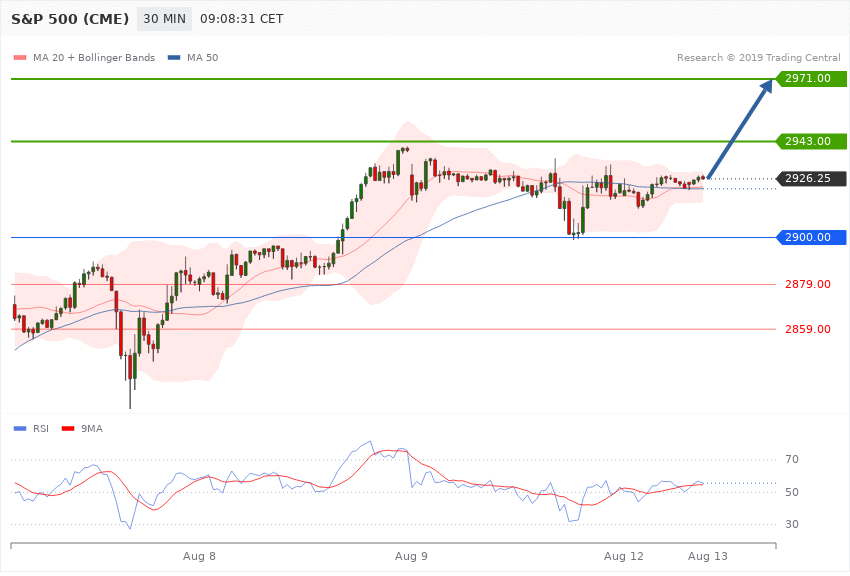850x576 pixels.
Task: Click the 9MA red legend swatch
Action: point(68,429)
